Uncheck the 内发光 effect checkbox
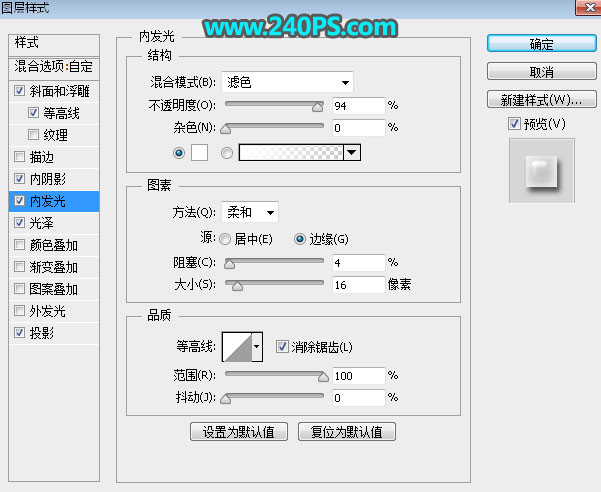Image resolution: width=601 pixels, height=492 pixels. point(19,201)
